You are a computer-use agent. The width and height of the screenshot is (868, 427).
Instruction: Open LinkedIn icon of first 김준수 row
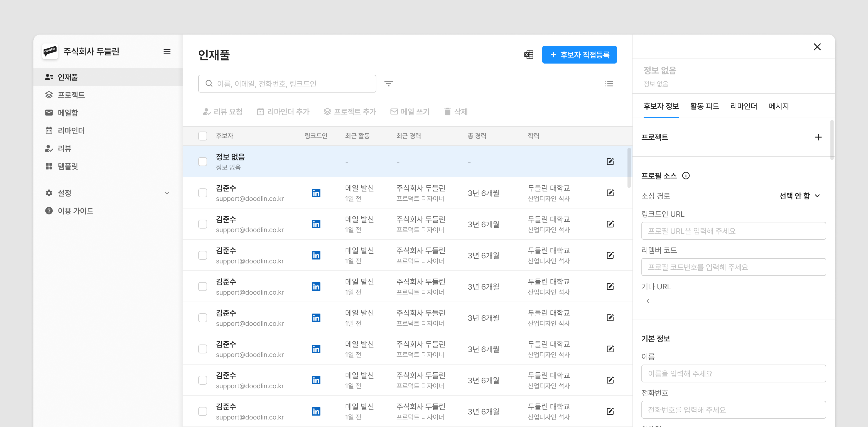coord(316,193)
